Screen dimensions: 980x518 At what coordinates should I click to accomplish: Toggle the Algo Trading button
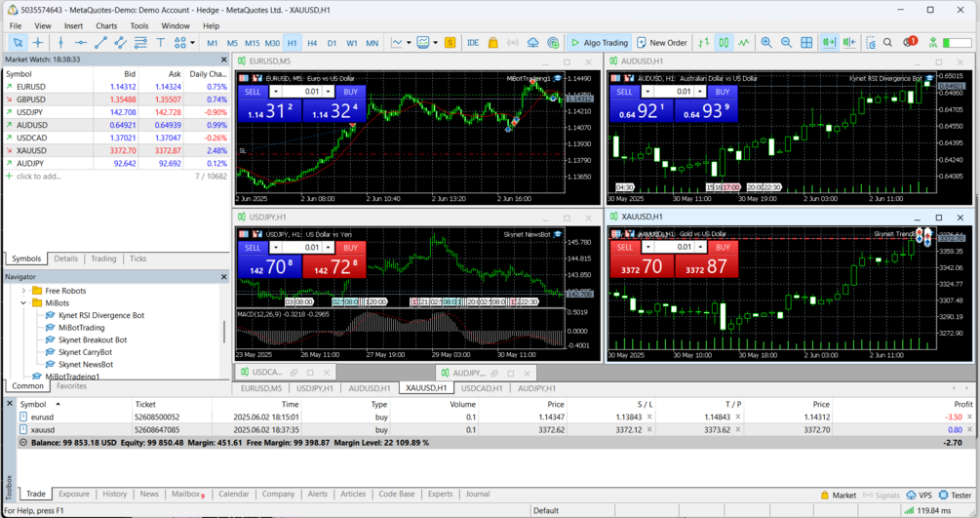[600, 43]
